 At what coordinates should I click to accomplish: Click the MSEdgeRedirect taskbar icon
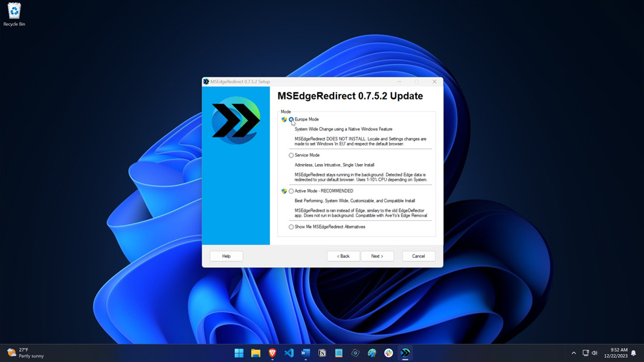point(405,353)
